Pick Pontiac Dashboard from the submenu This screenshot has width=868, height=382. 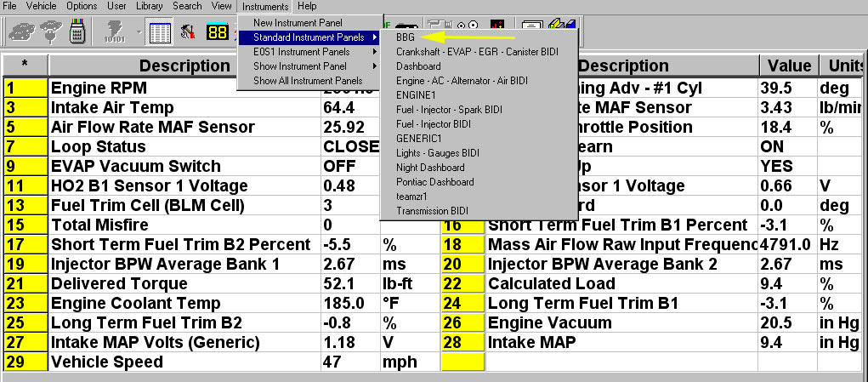[x=434, y=182]
